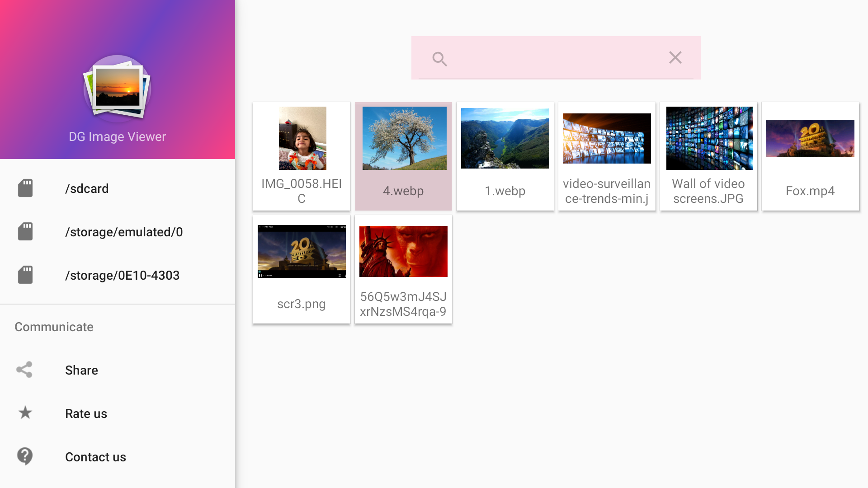Click the Share icon in sidebar
The image size is (868, 488).
click(x=24, y=370)
